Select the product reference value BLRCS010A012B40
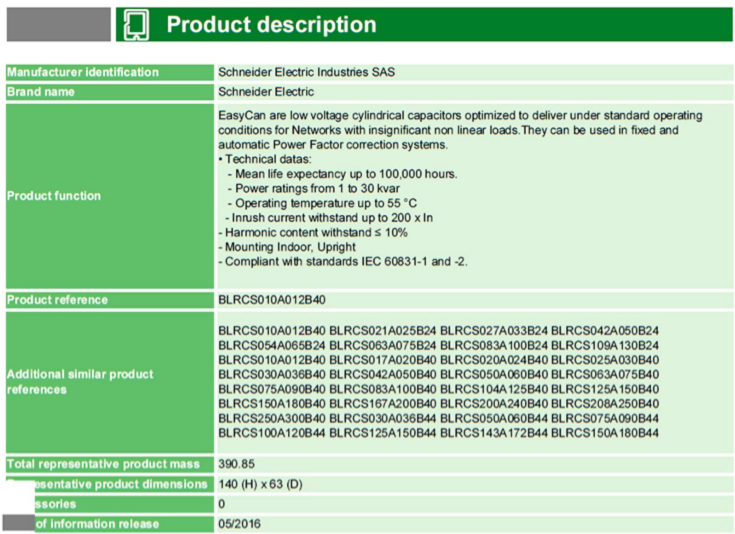Image resolution: width=735 pixels, height=534 pixels. tap(272, 300)
